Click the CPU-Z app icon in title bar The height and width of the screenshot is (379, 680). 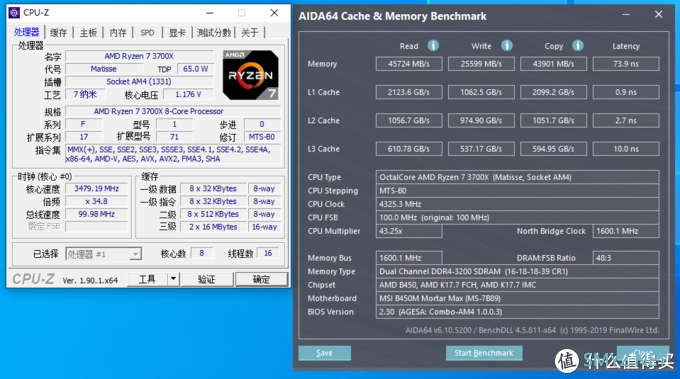[14, 13]
